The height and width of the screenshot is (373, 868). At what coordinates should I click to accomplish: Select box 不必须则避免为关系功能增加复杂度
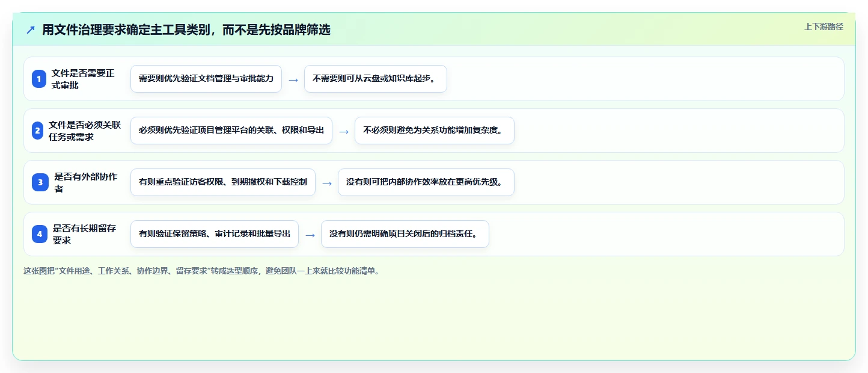coord(435,131)
